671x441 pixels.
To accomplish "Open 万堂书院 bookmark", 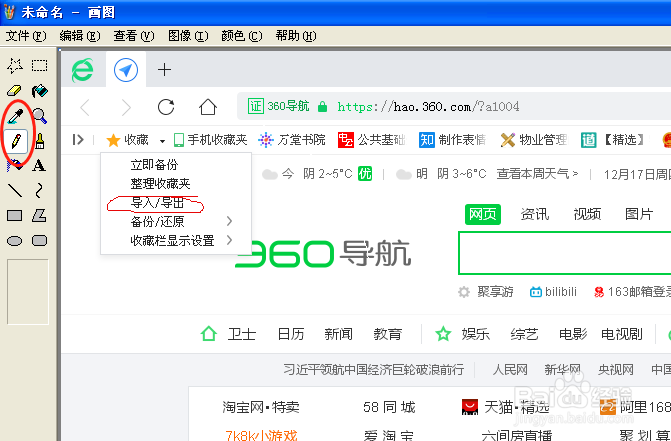I will [x=292, y=140].
